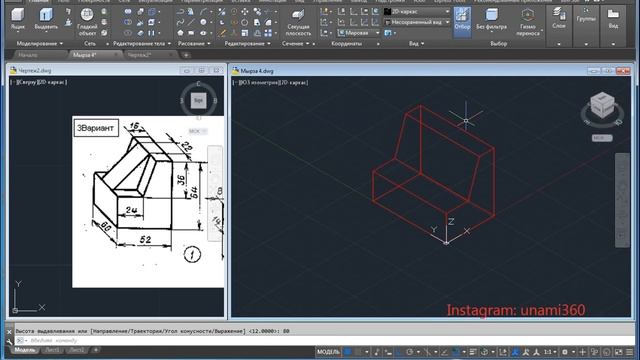Click the Move editing tool icon

coord(244,12)
